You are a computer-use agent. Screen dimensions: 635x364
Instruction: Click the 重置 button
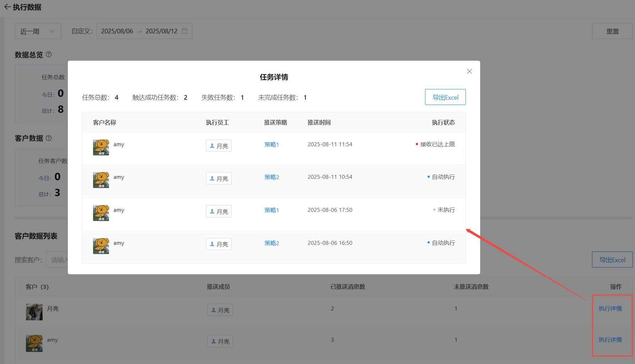(612, 31)
